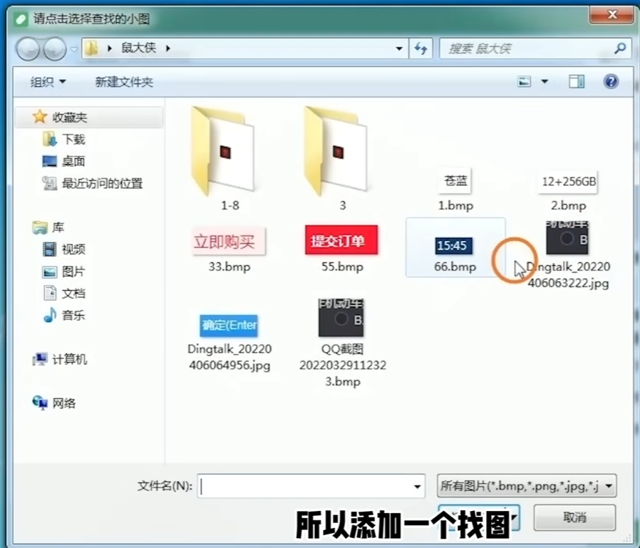The height and width of the screenshot is (548, 640).
Task: Click the back navigation arrow
Action: coord(28,48)
